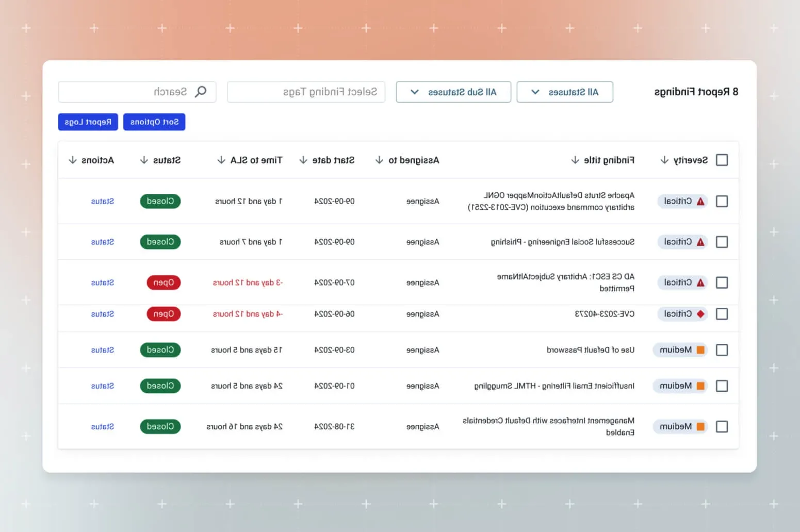The height and width of the screenshot is (532, 800).
Task: Open finding 'Apache Struts DefaultActionMapper OGNL'
Action: [x=551, y=202]
